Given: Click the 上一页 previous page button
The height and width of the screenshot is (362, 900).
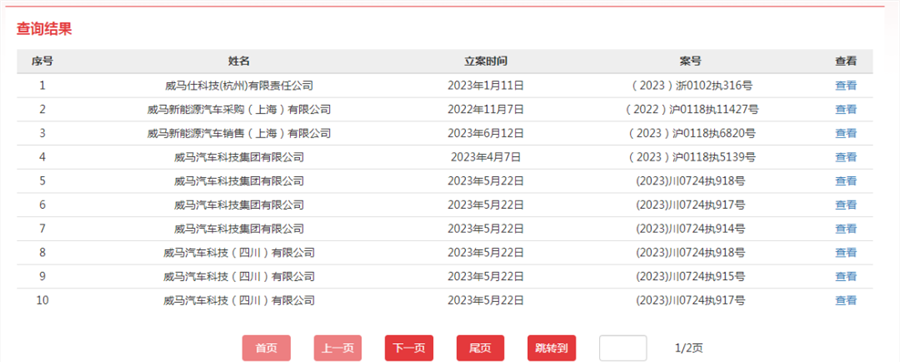Looking at the screenshot, I should coord(338,348).
